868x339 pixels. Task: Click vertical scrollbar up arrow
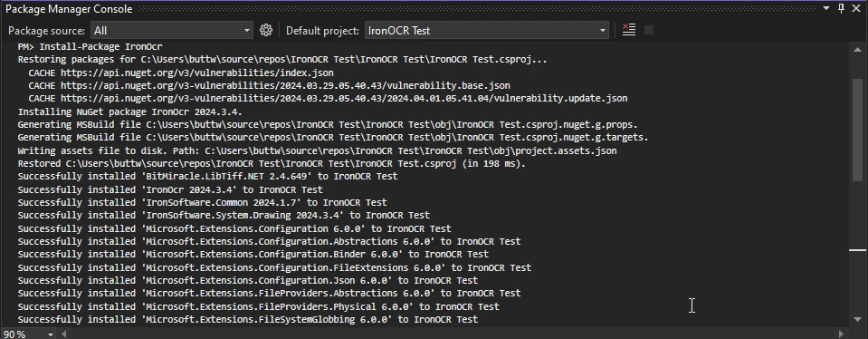[857, 49]
